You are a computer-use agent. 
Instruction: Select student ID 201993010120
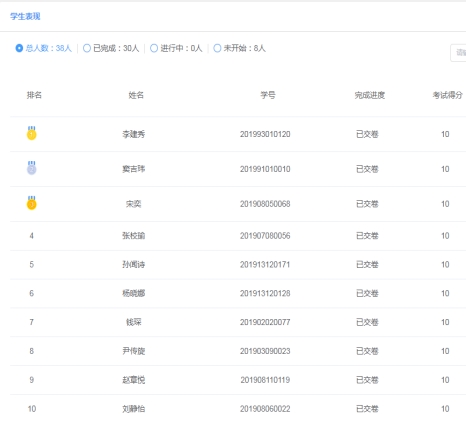point(265,134)
